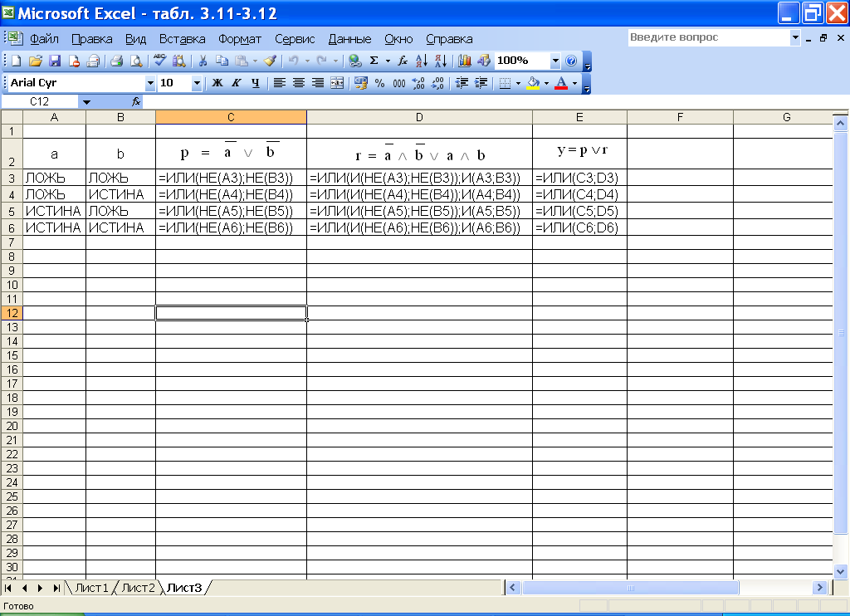
Task: Click the AutoSum sigma icon
Action: point(374,61)
